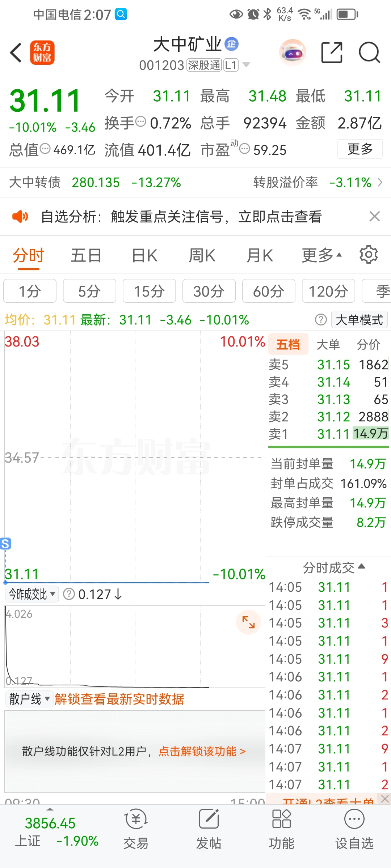The image size is (391, 868).
Task: Tap the share export icon
Action: click(332, 53)
